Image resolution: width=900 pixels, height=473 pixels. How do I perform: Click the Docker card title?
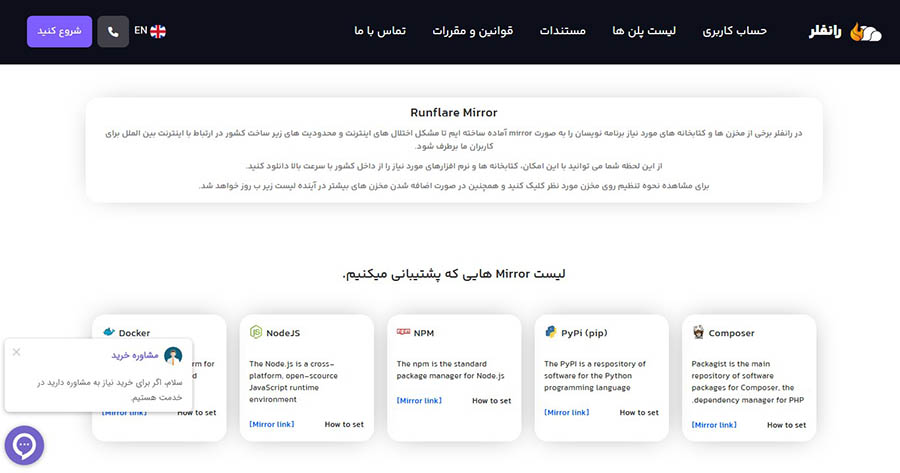[x=134, y=333]
